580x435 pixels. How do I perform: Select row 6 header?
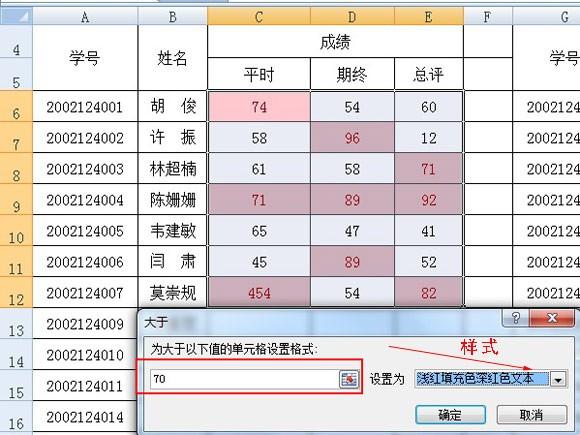click(16, 107)
